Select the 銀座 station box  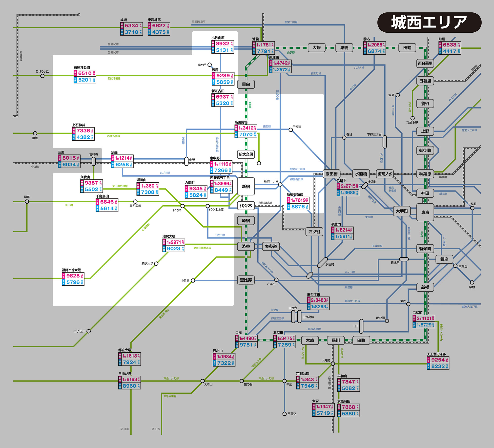pos(444,259)
